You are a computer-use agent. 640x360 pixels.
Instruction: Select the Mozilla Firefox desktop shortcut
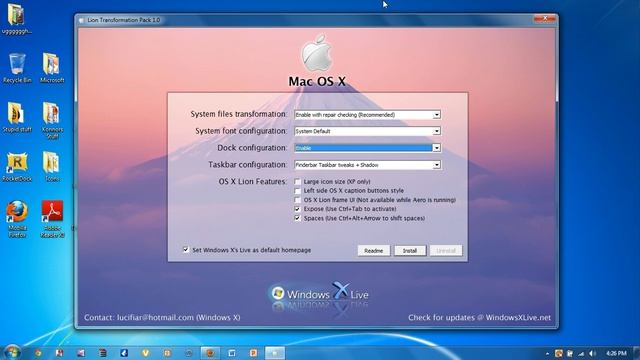[x=17, y=219]
